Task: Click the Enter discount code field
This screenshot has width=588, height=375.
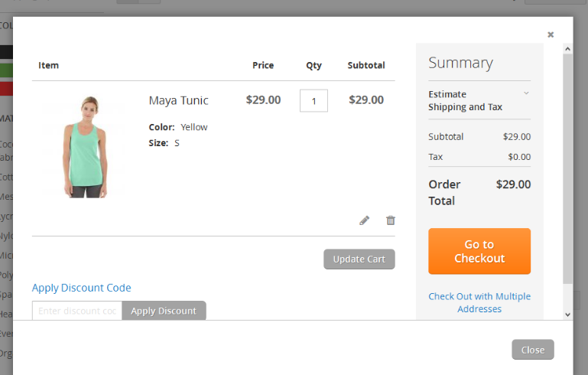Action: [77, 311]
